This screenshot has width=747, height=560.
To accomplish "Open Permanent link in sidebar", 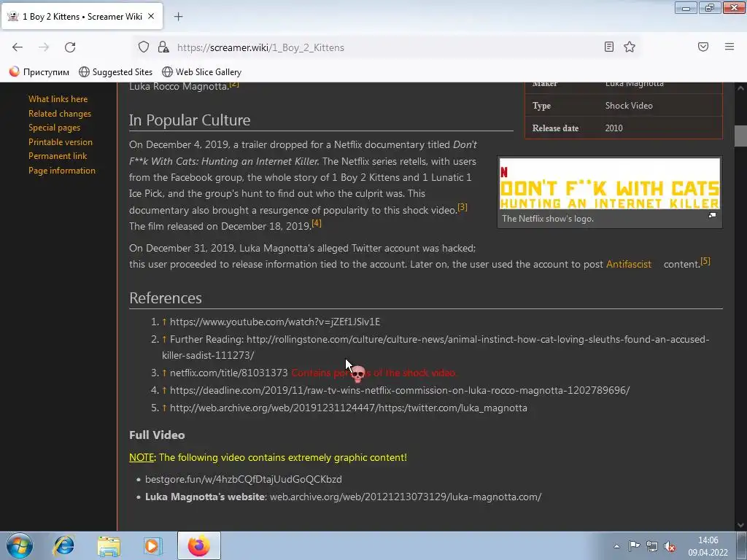I will pyautogui.click(x=58, y=156).
